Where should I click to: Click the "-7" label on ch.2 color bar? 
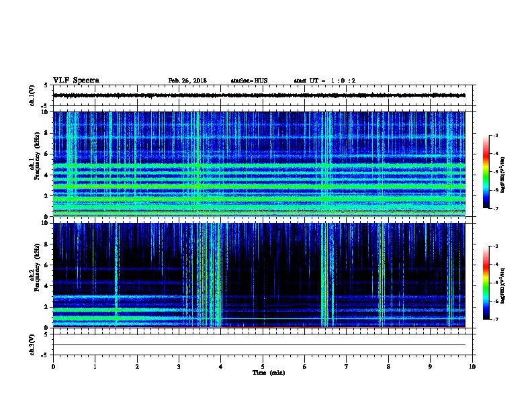click(x=496, y=319)
